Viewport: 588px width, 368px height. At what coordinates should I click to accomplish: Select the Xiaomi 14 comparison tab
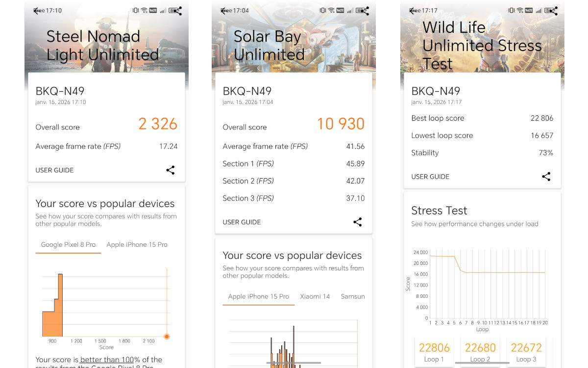315,296
